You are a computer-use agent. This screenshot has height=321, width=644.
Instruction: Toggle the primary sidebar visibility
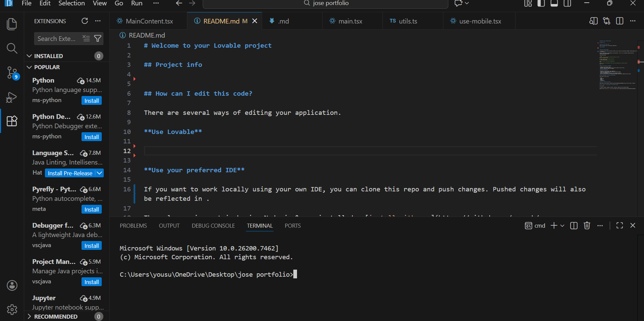[x=541, y=3]
